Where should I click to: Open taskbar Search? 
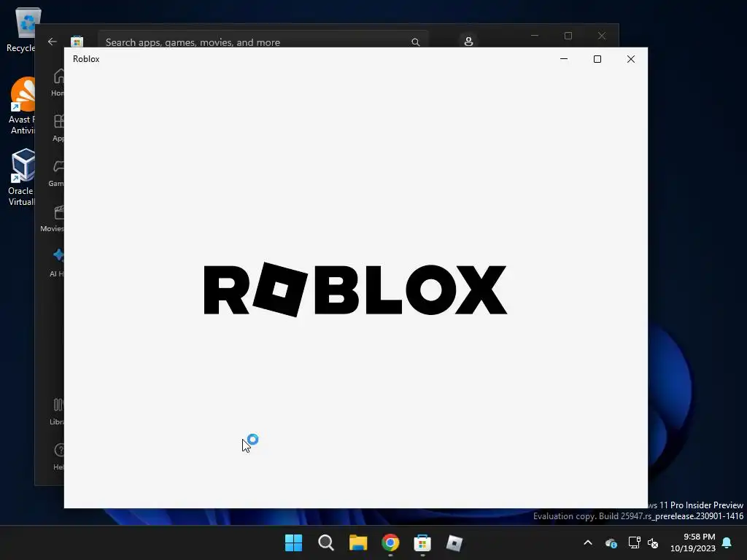tap(326, 542)
